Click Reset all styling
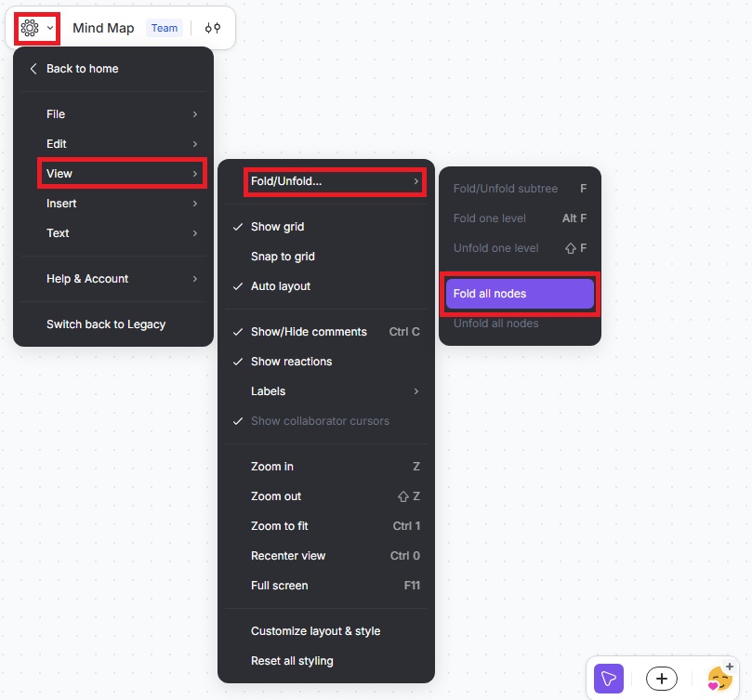The width and height of the screenshot is (752, 700). pos(292,661)
